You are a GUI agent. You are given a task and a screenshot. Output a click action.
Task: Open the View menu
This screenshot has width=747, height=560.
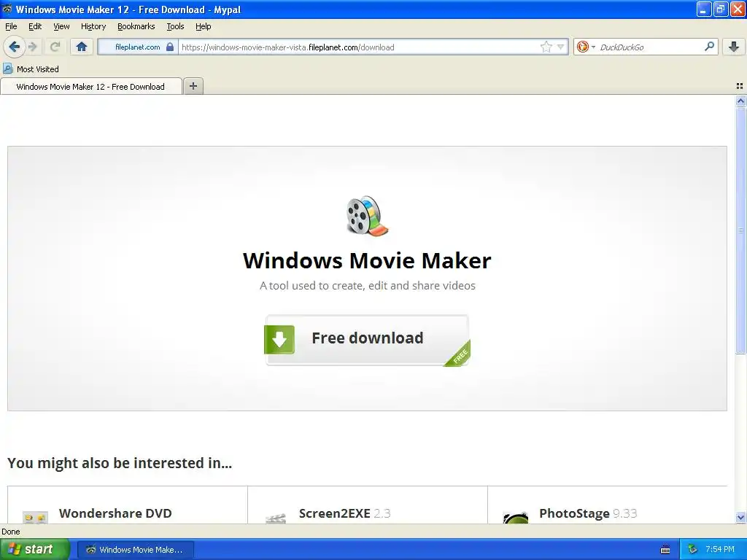61,26
